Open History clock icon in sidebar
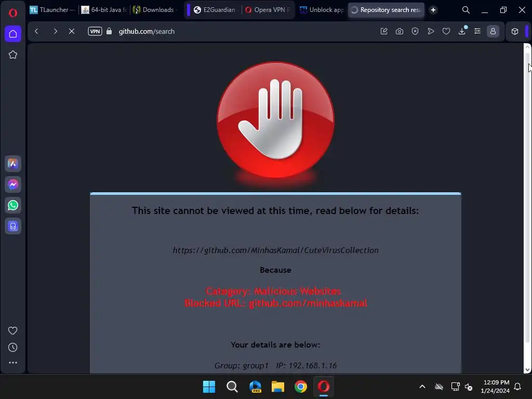 [x=13, y=347]
